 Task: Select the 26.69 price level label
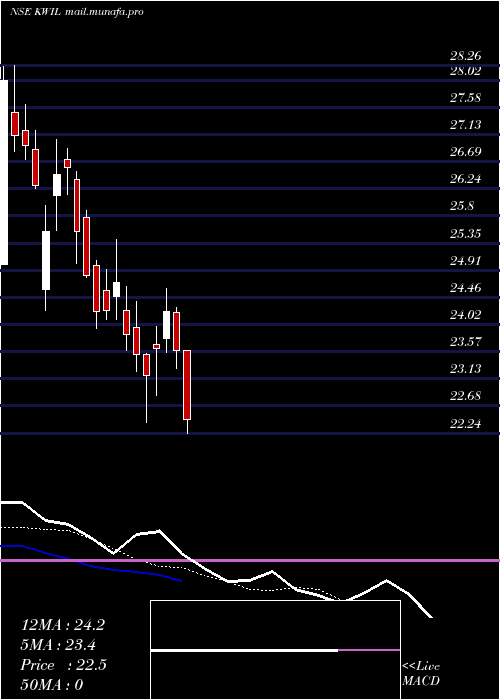465,152
